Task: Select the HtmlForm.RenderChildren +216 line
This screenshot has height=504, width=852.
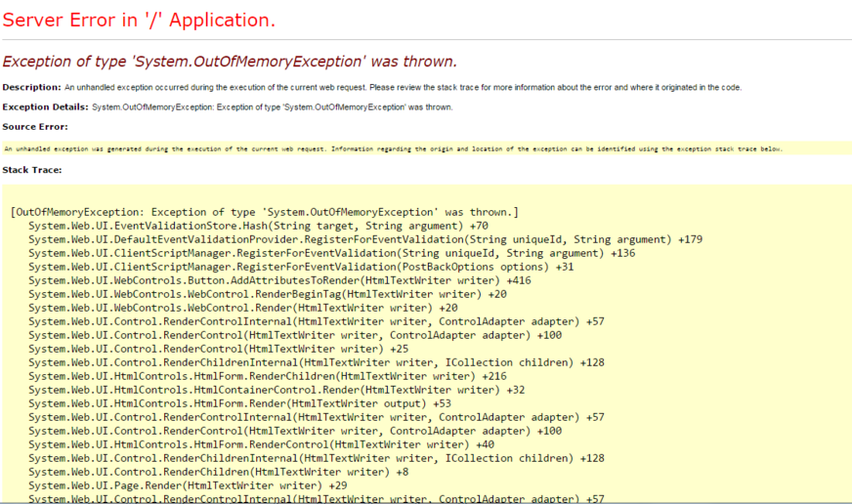Action: point(267,376)
